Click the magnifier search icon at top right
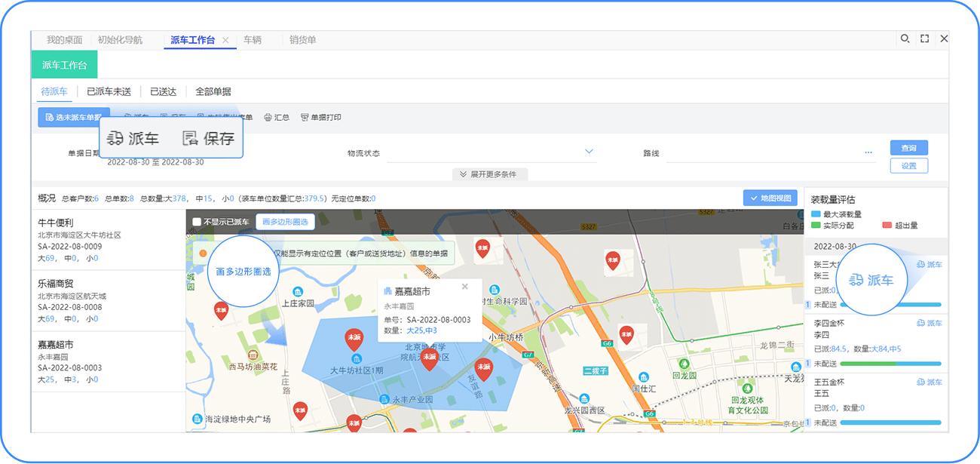The width and height of the screenshot is (980, 464). 905,38
